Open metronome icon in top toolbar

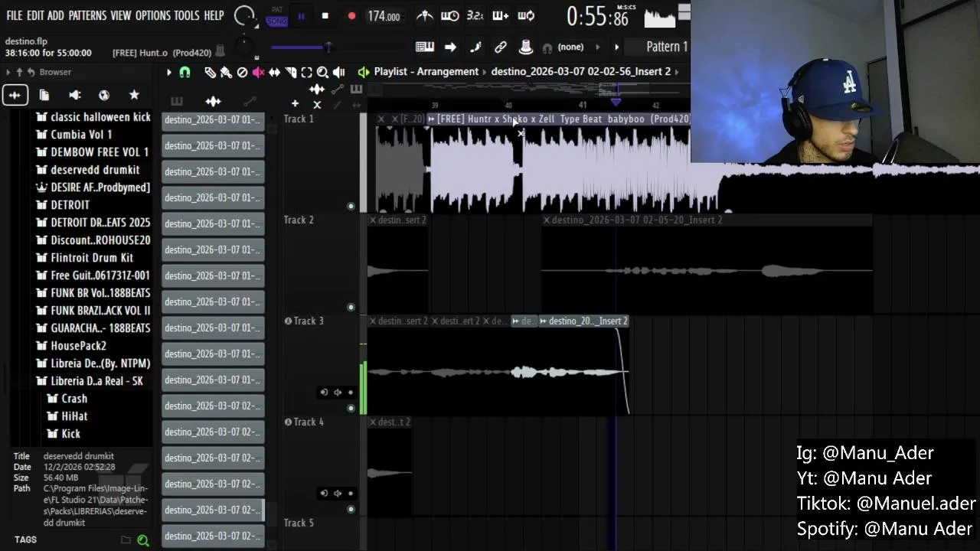click(x=425, y=15)
